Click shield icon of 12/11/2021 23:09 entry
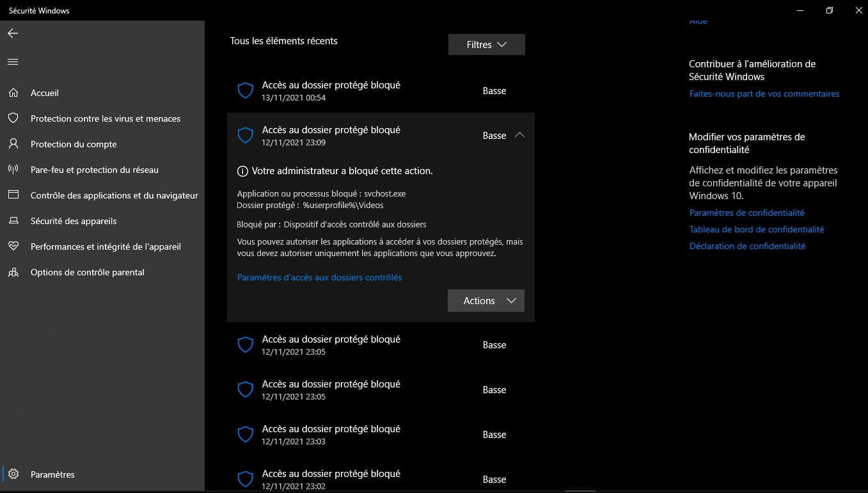The width and height of the screenshot is (868, 493). click(246, 136)
